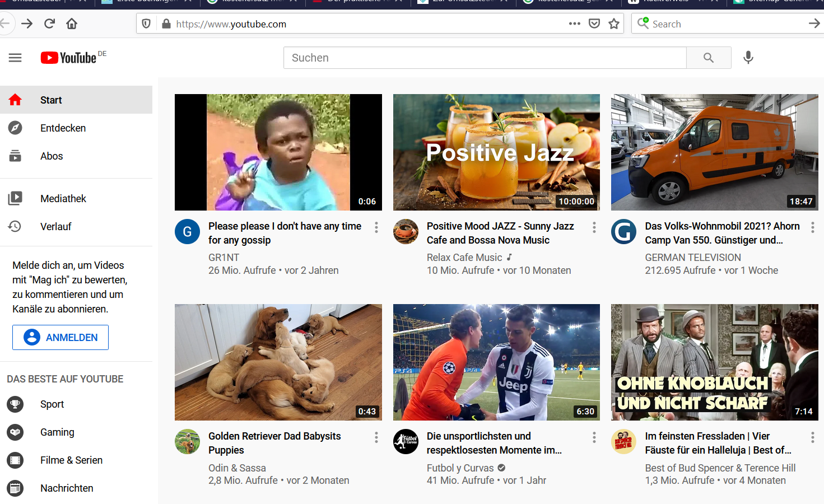Select Sport in the sidebar
The width and height of the screenshot is (824, 504).
(76, 404)
